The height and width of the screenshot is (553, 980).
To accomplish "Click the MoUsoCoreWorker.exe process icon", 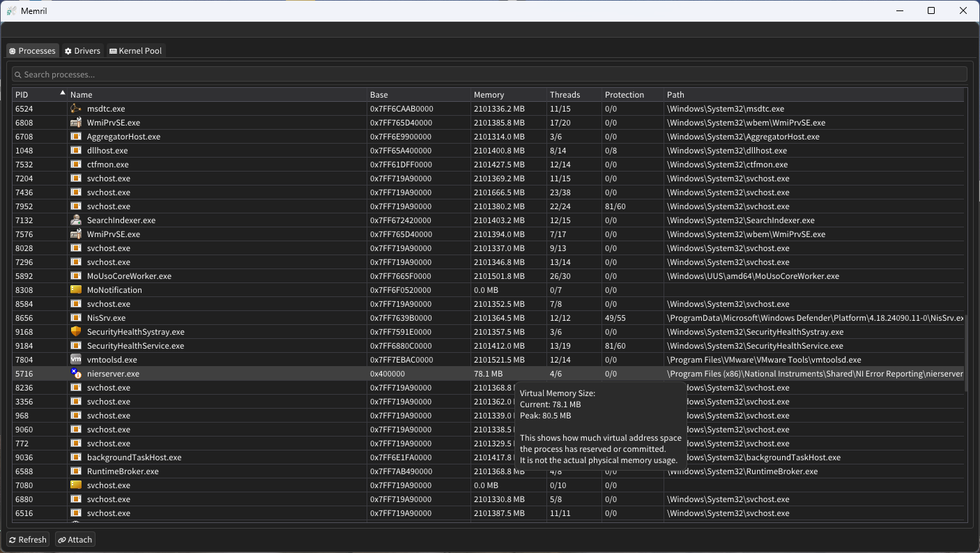I will pyautogui.click(x=76, y=276).
